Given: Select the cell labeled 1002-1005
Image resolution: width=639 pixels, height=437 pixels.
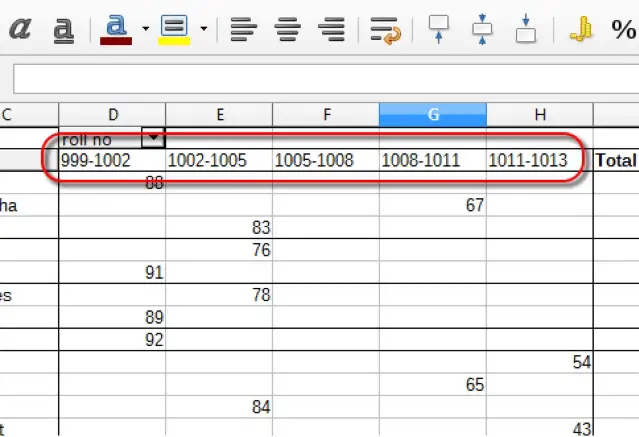Looking at the screenshot, I should pyautogui.click(x=219, y=160).
